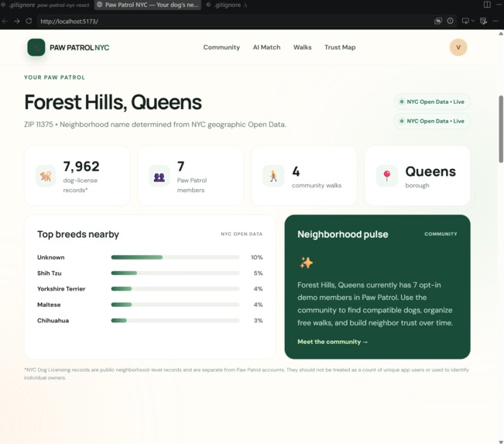Click the upper NYC Open Data Live badge
Screen dimensions: 504x444
[x=432, y=102]
